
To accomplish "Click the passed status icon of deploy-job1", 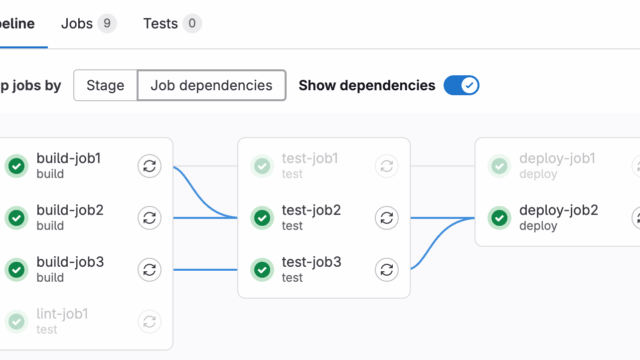I will click(500, 166).
